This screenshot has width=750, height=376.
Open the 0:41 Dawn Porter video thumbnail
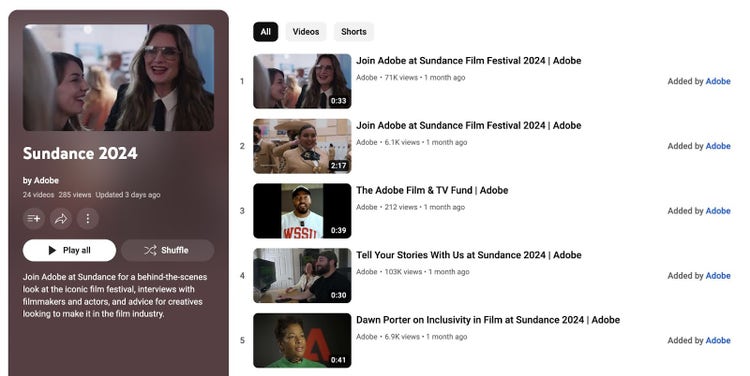[302, 341]
